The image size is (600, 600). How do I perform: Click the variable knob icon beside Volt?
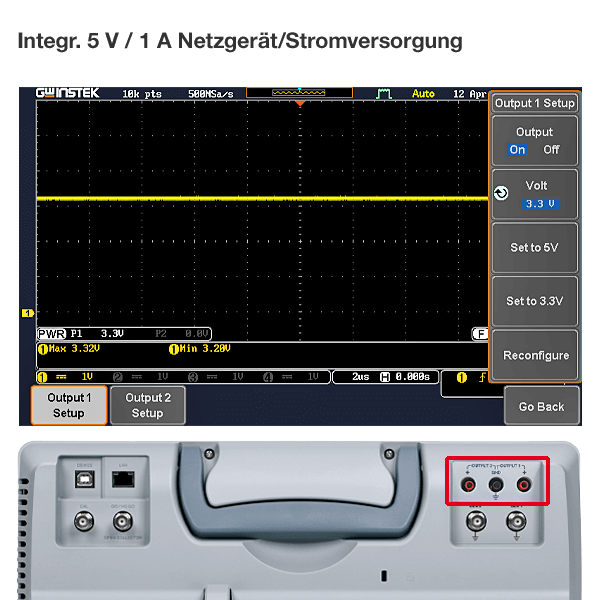click(501, 193)
